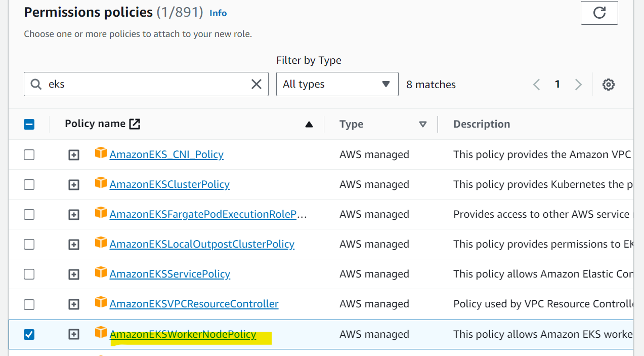The height and width of the screenshot is (356, 644).
Task: Go to previous page of results
Action: point(537,85)
